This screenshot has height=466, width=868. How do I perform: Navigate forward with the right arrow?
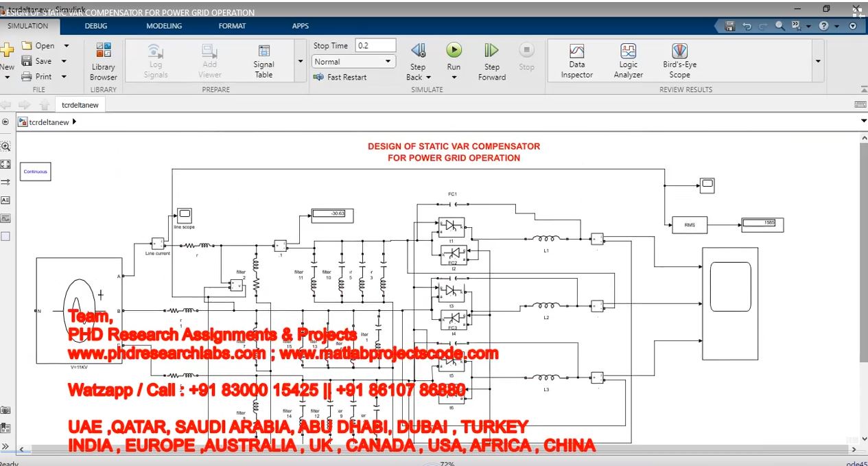25,104
